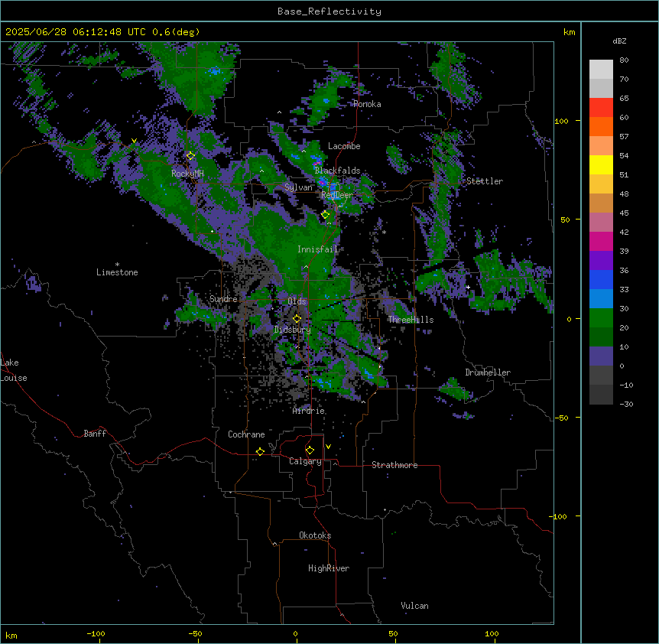Click the yellow V marker northwest of RockyMH
This screenshot has height=644, width=659.
(134, 141)
